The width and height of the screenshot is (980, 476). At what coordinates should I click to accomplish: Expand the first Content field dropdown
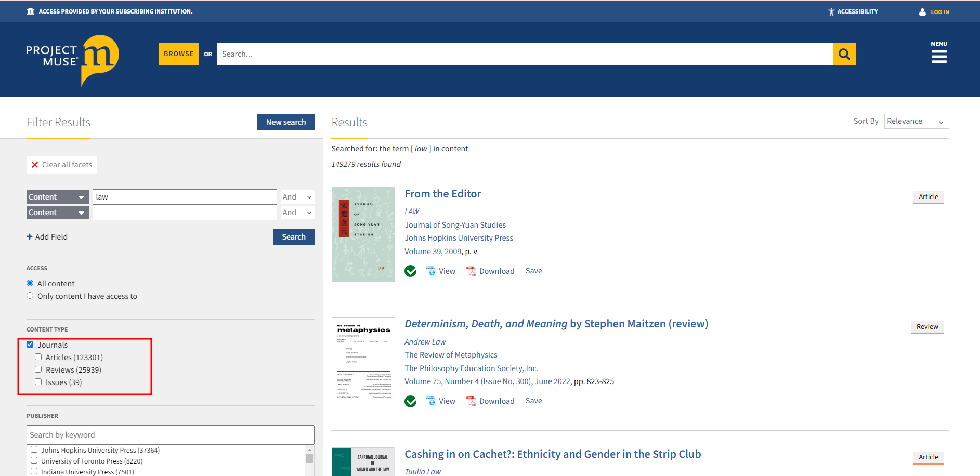tap(57, 197)
